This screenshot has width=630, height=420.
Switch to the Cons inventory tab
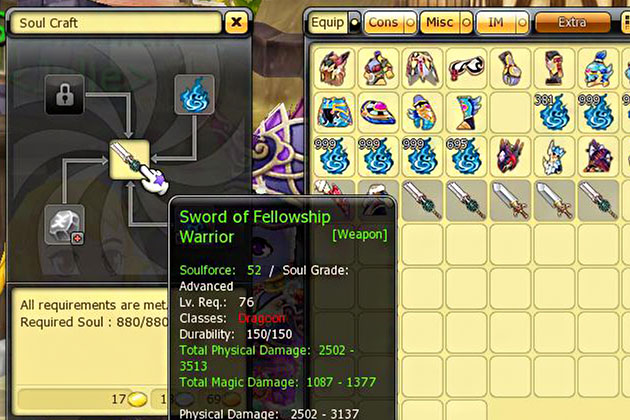384,23
